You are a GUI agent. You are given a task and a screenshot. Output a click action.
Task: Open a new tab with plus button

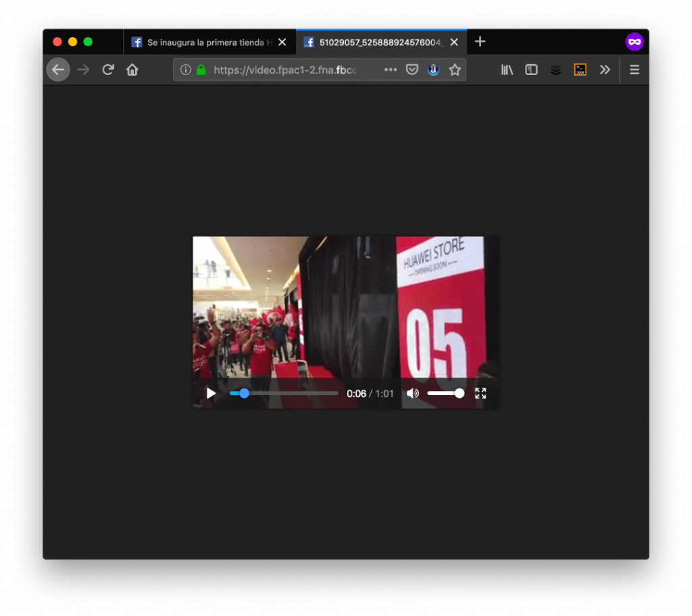[x=480, y=41]
